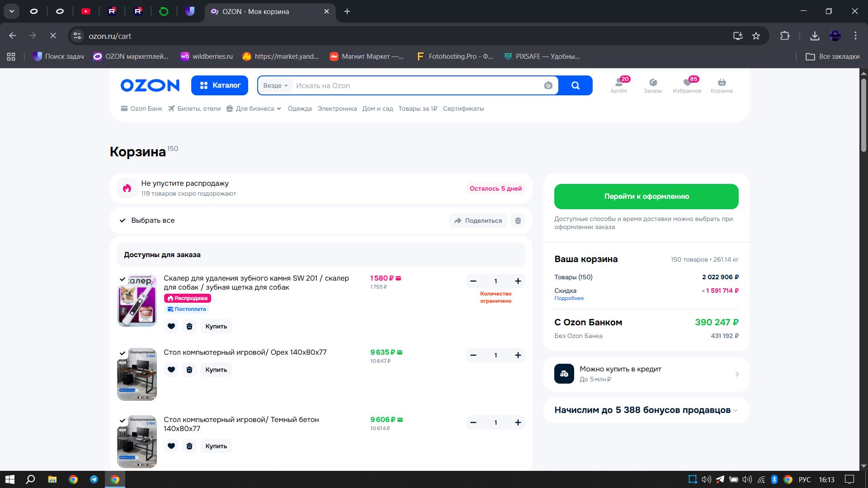
Task: Toggle the Выбрать все checkbox
Action: (x=123, y=221)
